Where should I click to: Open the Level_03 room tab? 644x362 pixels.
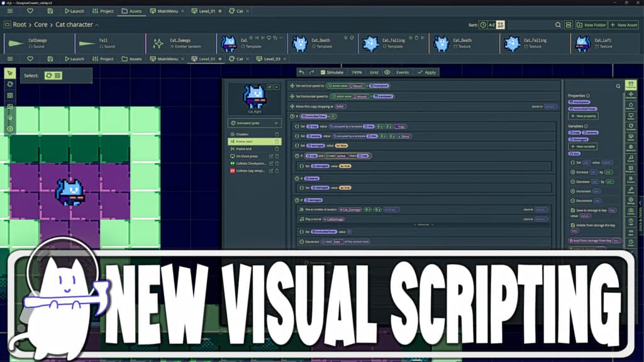(268, 58)
